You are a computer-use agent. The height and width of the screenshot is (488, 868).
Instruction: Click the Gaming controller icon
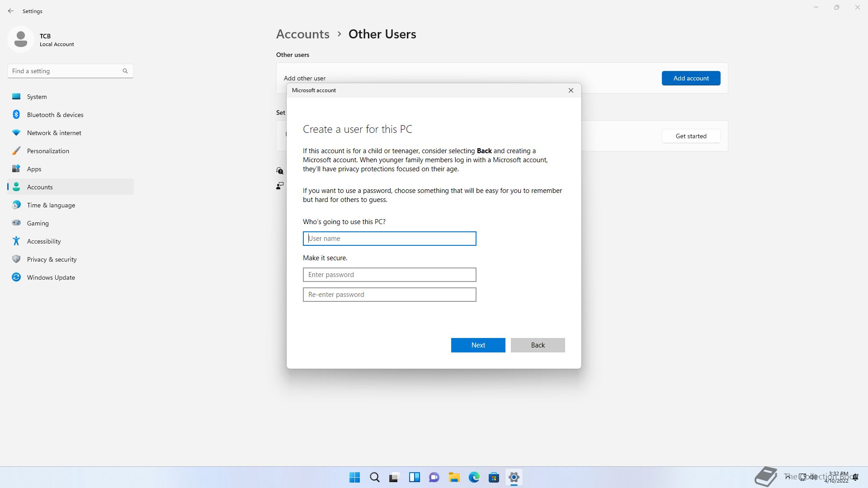click(x=16, y=223)
